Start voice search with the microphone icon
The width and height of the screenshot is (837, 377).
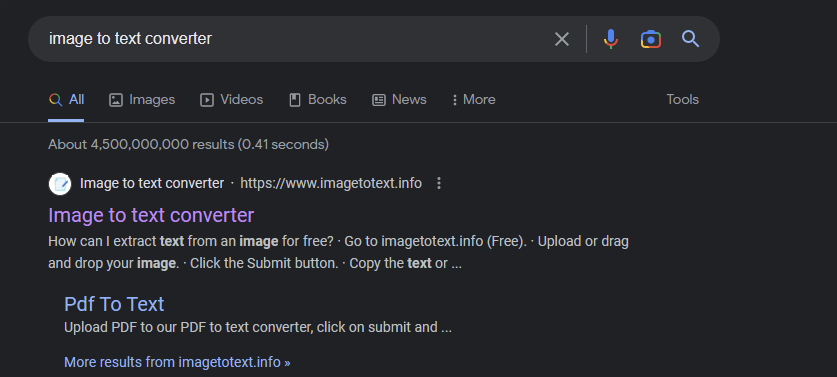point(611,39)
